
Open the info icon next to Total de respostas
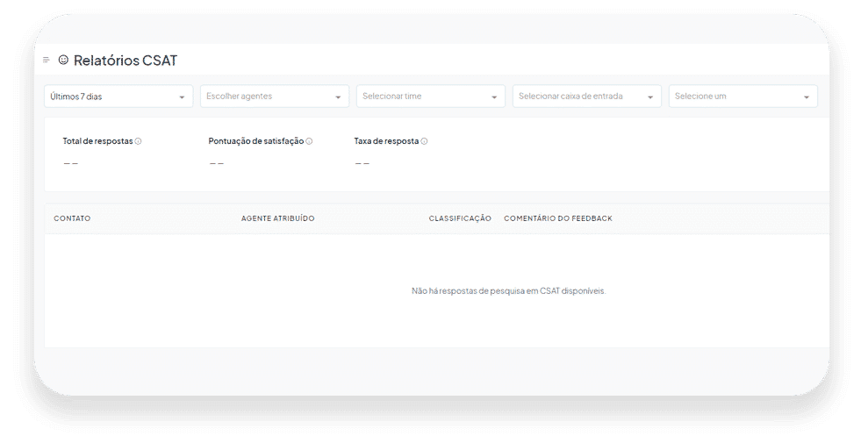pos(139,141)
